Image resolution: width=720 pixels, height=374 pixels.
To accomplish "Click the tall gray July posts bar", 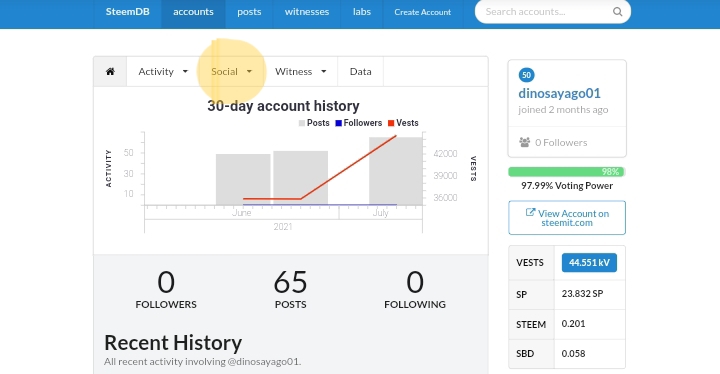I will [x=396, y=171].
